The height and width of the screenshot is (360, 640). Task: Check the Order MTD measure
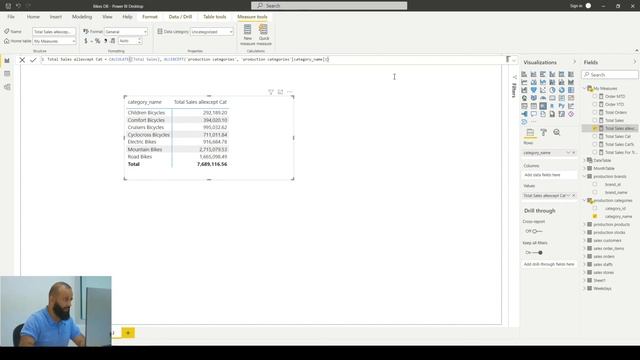[x=595, y=96]
